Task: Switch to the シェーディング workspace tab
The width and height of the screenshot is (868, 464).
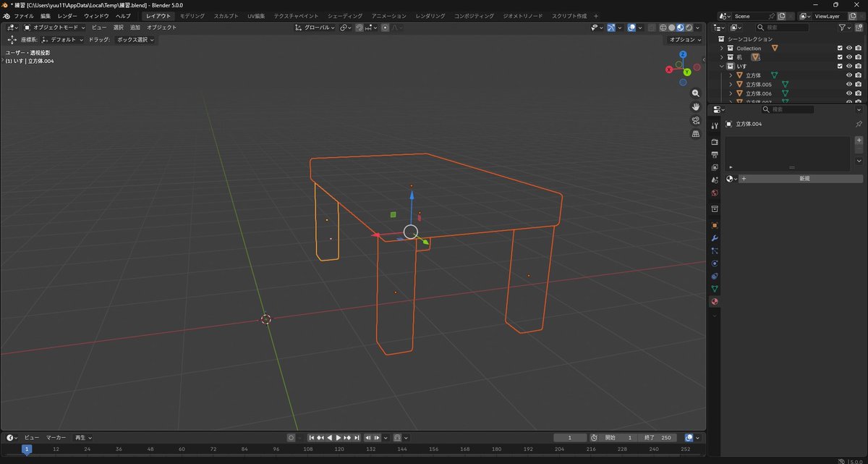Action: coord(344,16)
